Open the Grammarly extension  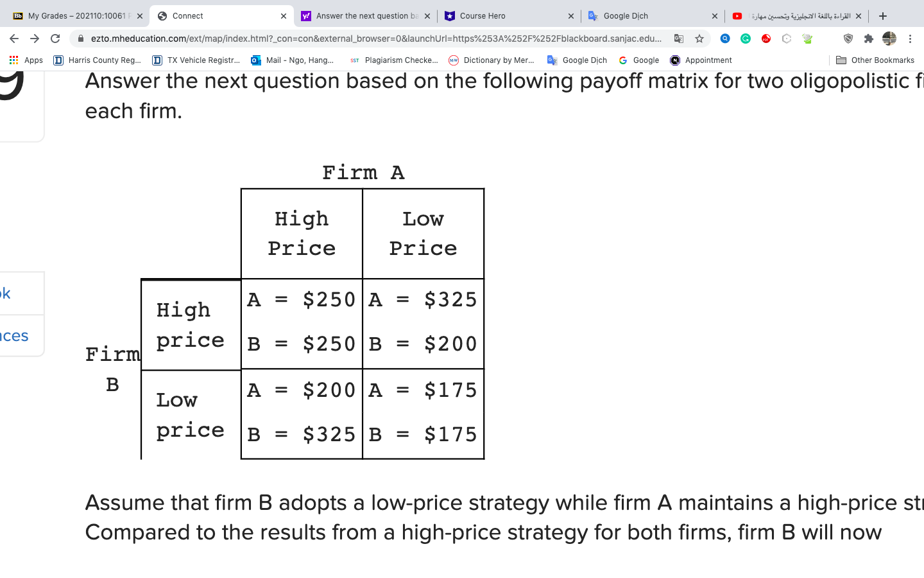click(x=744, y=39)
